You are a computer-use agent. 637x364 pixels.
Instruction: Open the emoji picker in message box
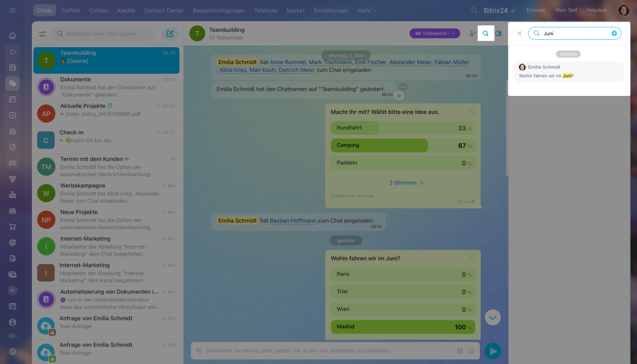click(x=471, y=351)
